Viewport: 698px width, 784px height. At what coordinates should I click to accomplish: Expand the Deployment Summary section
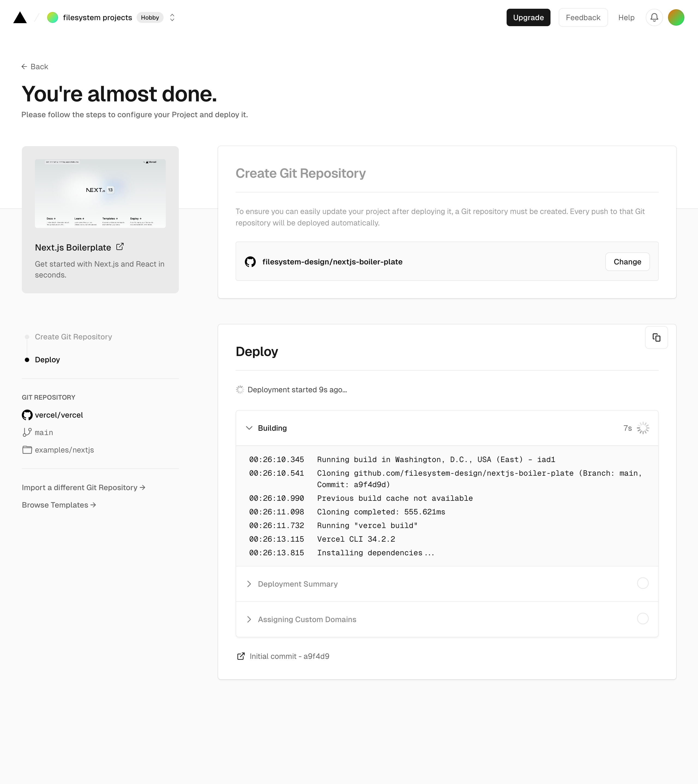447,584
